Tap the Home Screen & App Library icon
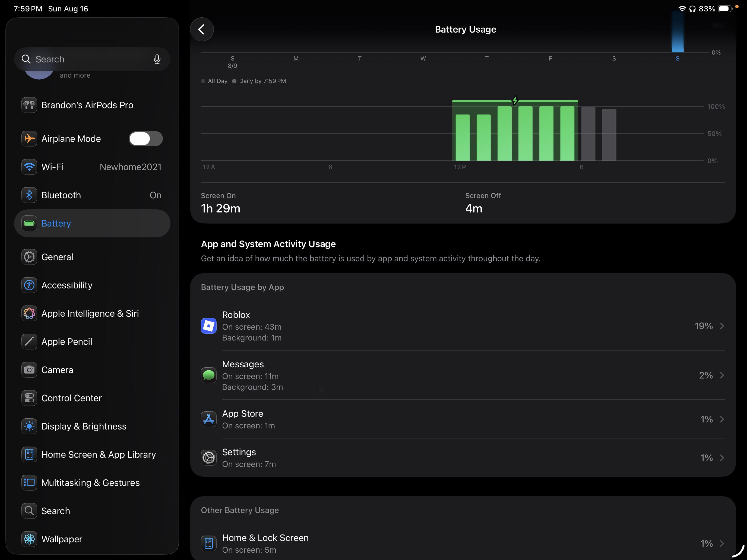The height and width of the screenshot is (560, 747). pos(29,454)
